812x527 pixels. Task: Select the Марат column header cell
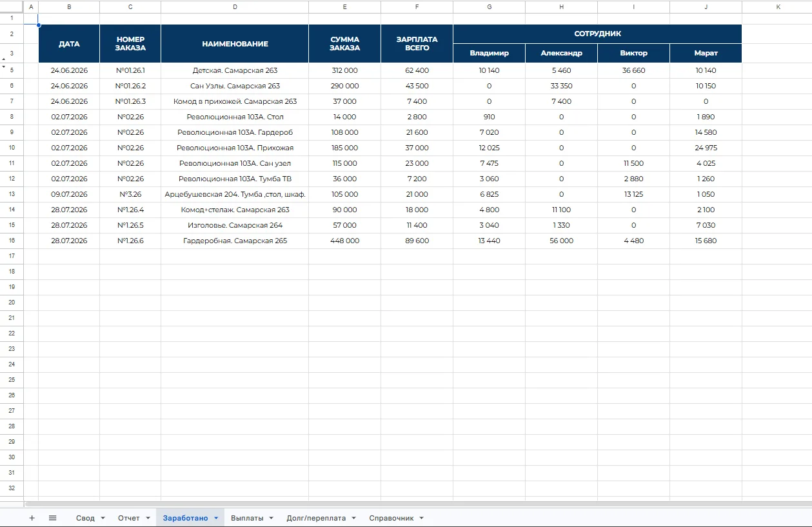coord(706,54)
